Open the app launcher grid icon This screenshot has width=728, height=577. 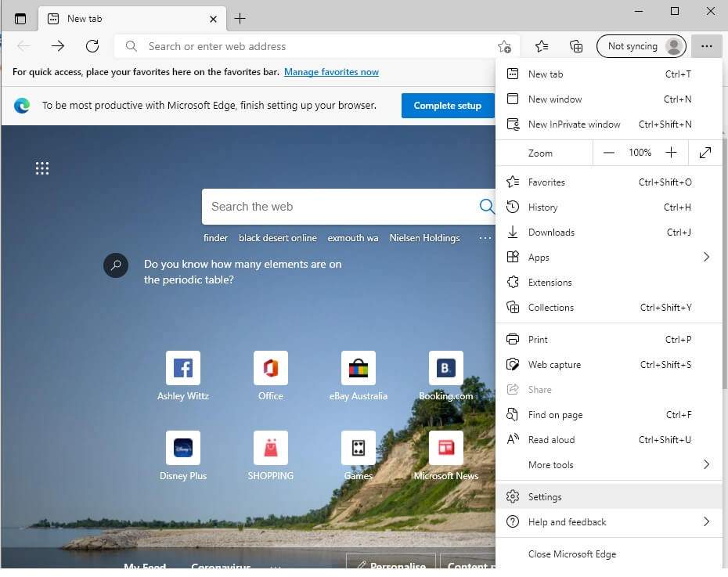42,168
